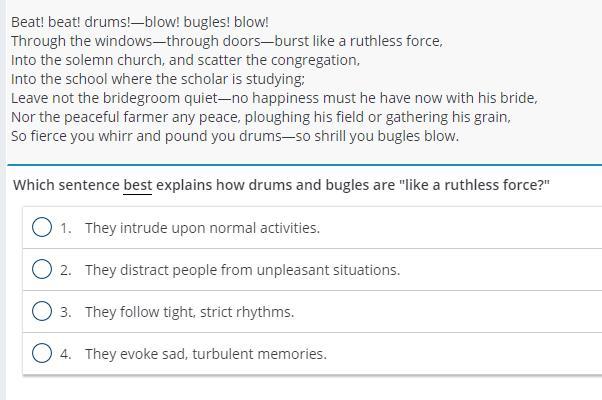Click the underlined word 'best' in the question

click(x=137, y=185)
